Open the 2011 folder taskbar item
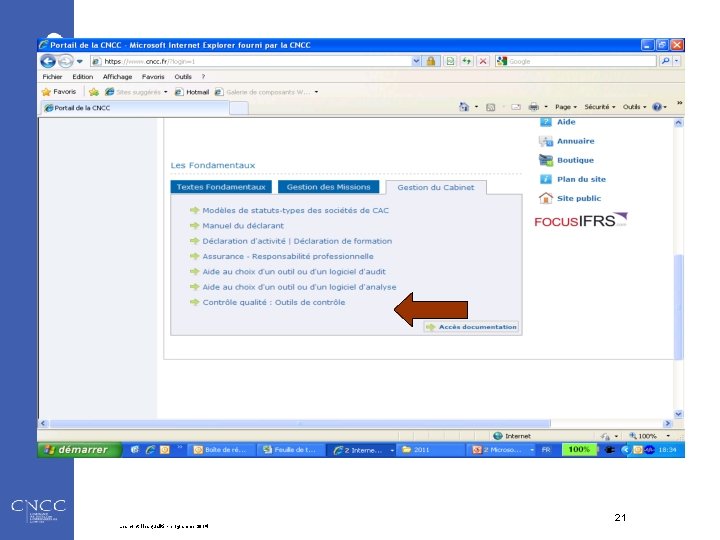 pyautogui.click(x=432, y=450)
